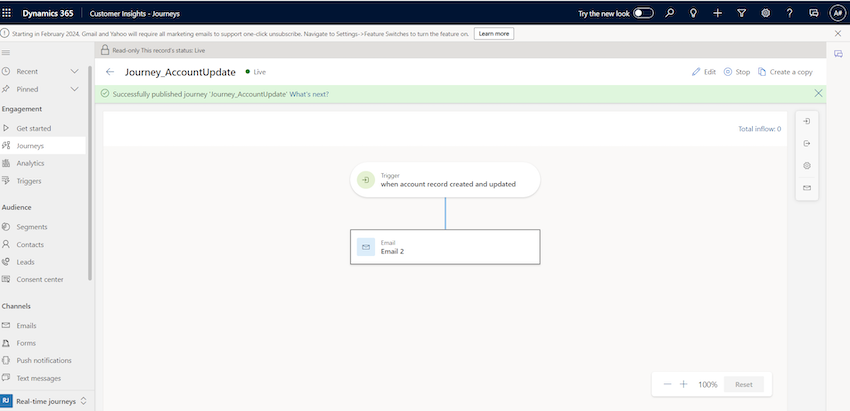This screenshot has width=850, height=411.
Task: Expand the Pinned section chevron
Action: pyautogui.click(x=75, y=89)
